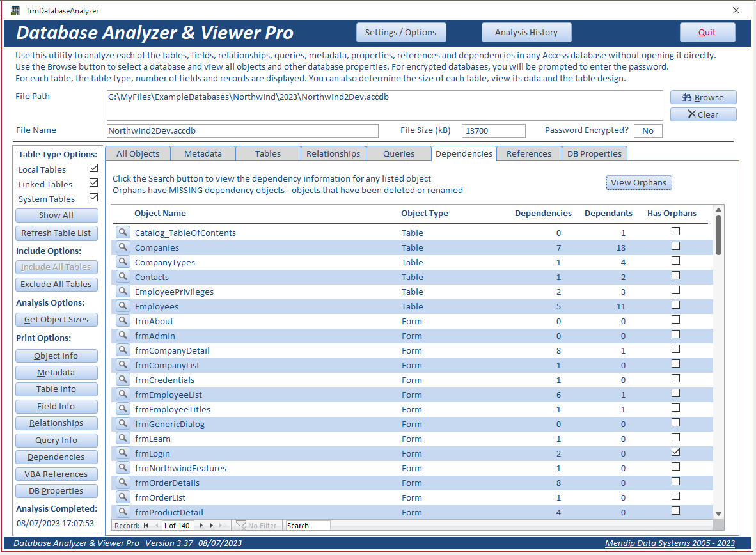This screenshot has width=756, height=555.
Task: Tick Has Orphans checkbox for Companies
Action: [x=675, y=246]
